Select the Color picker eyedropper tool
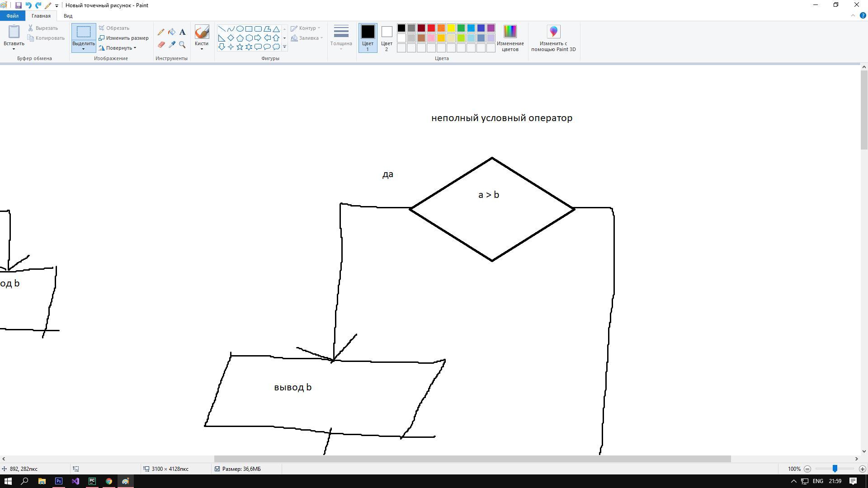The width and height of the screenshot is (868, 488). tap(172, 45)
